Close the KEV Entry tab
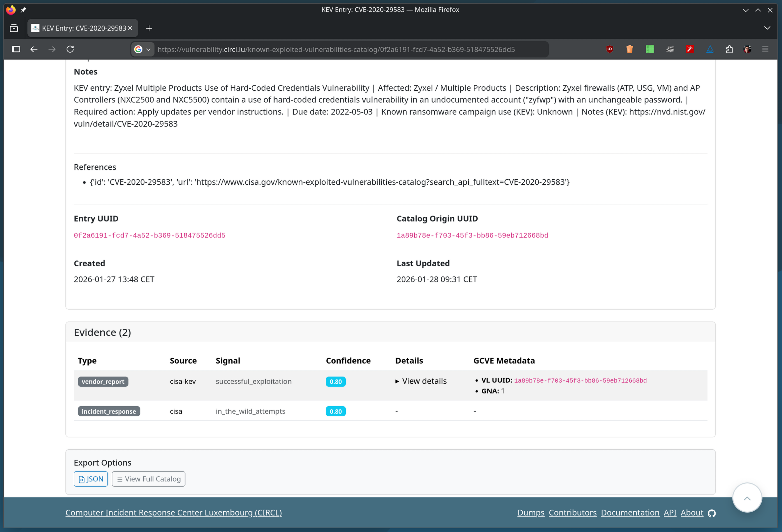Viewport: 782px width, 532px height. (x=130, y=28)
